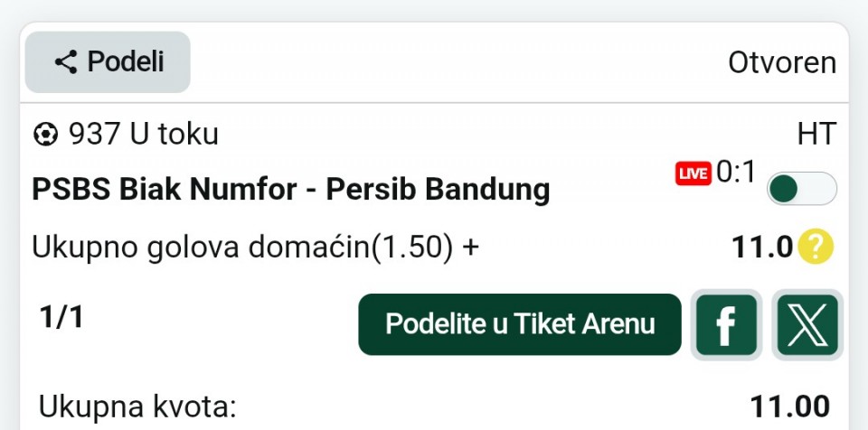Viewport: 868px width, 430px height.
Task: Click the HT half-time indicator
Action: [x=816, y=135]
